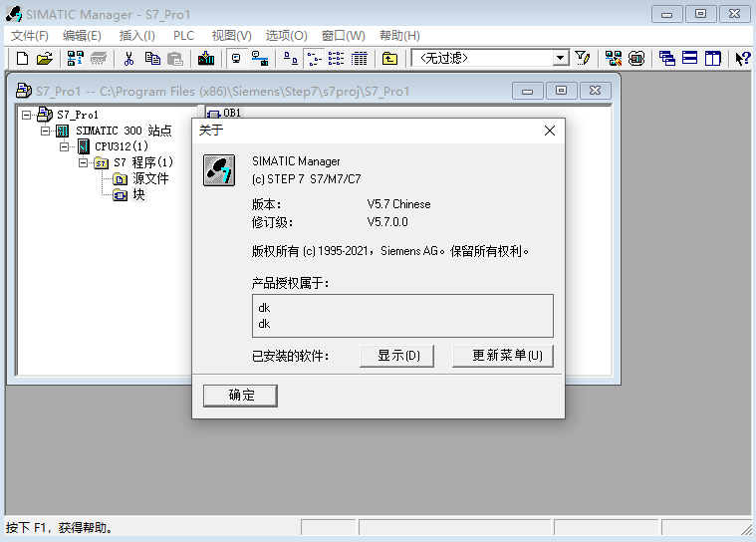Tile windows vertically icon
This screenshot has width=756, height=542.
tap(712, 59)
